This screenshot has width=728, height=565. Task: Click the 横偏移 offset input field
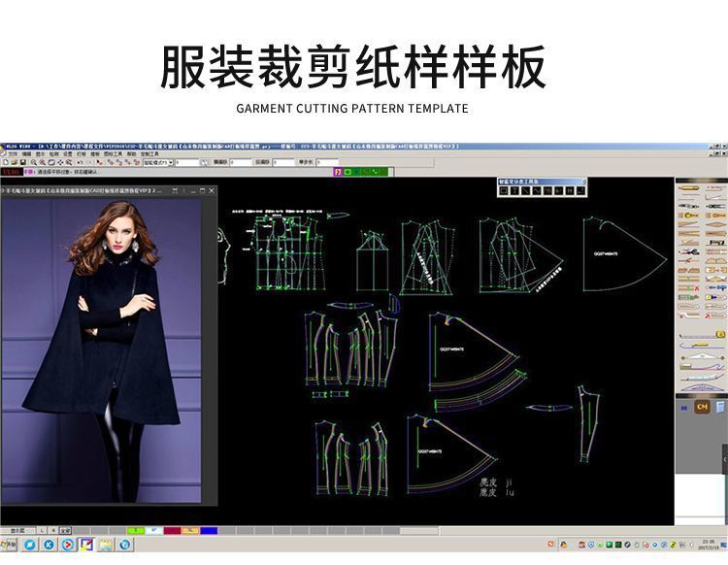pyautogui.click(x=241, y=162)
